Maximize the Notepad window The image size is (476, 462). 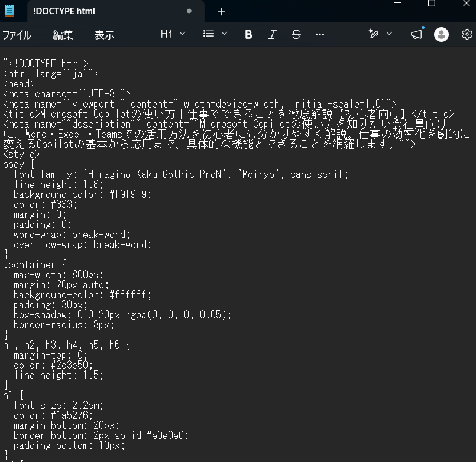(x=432, y=4)
